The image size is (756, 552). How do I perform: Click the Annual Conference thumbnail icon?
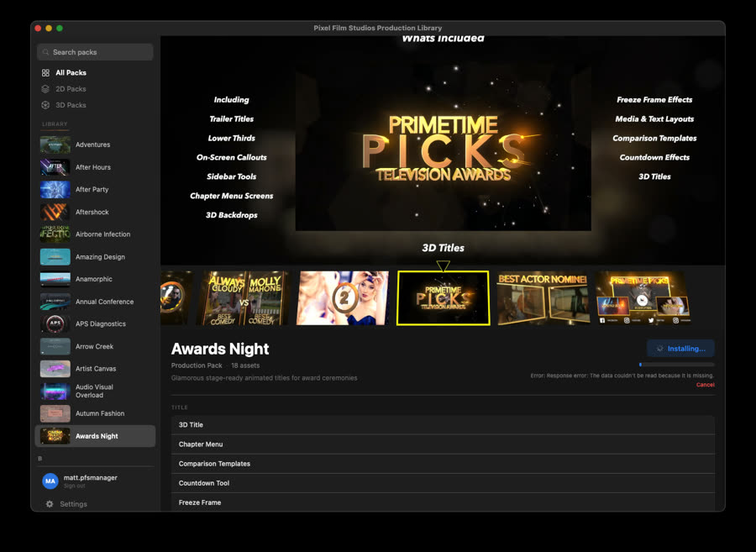pyautogui.click(x=55, y=302)
